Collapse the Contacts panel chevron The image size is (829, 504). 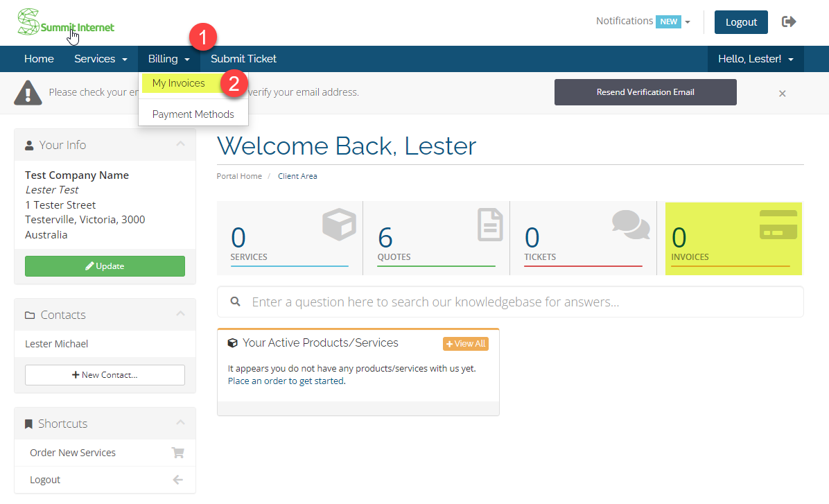tap(180, 314)
